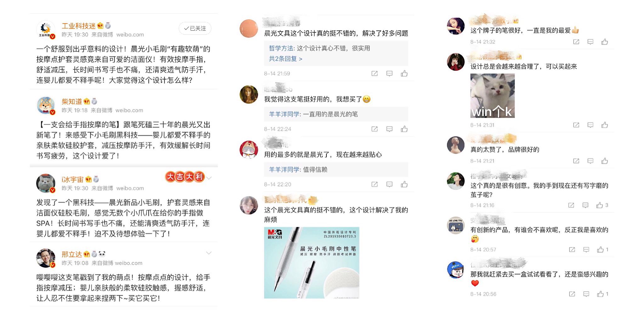Share the comment posted 8-14 21:59
644x314 pixels.
[375, 74]
